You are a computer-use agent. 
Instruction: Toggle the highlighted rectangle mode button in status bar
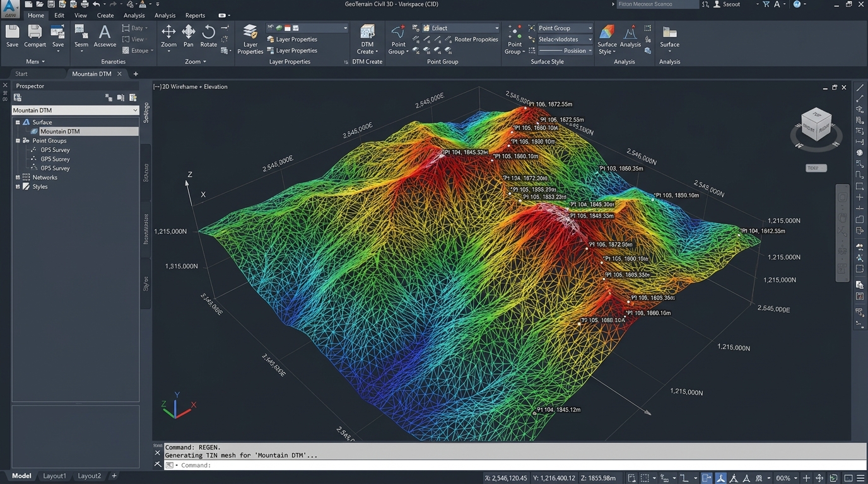pyautogui.click(x=707, y=478)
